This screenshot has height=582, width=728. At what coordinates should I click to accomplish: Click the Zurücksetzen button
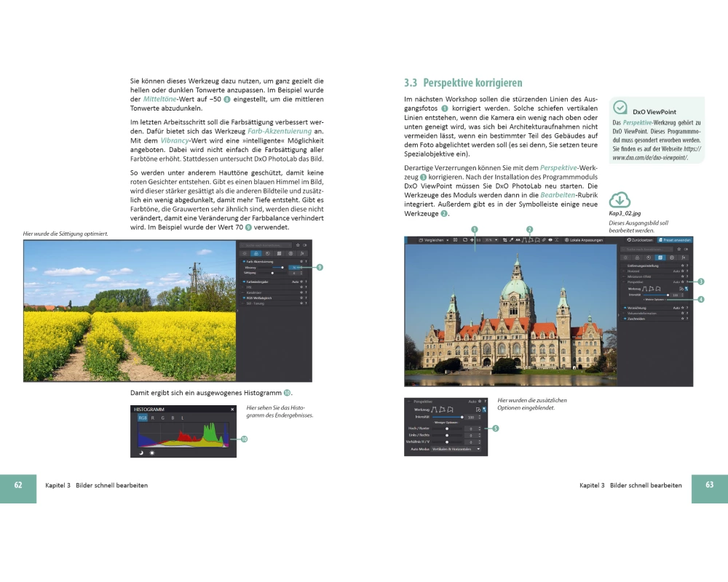(x=638, y=239)
